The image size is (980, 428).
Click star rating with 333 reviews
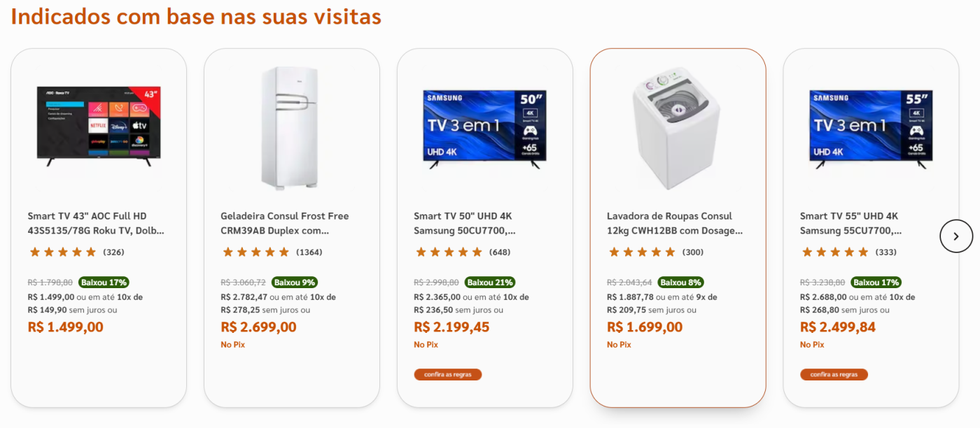[835, 252]
